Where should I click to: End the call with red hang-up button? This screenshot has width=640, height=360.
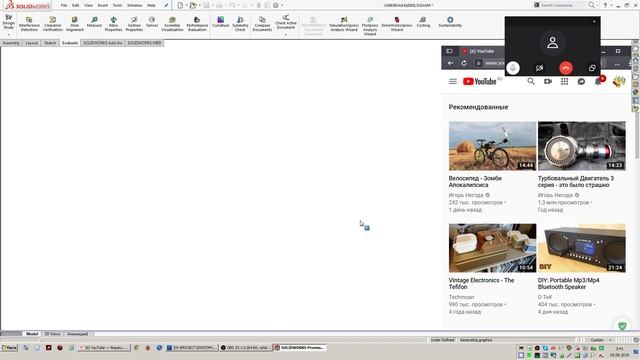pyautogui.click(x=566, y=68)
